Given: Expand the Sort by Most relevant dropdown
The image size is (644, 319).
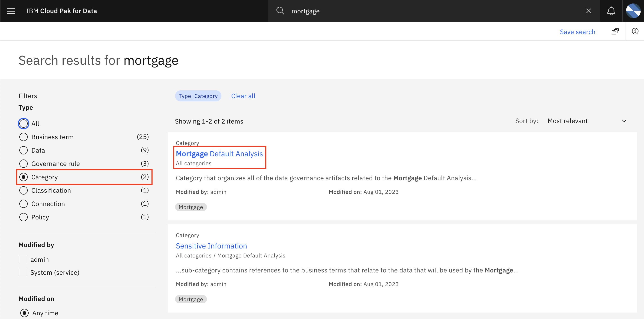Looking at the screenshot, I should coord(587,121).
